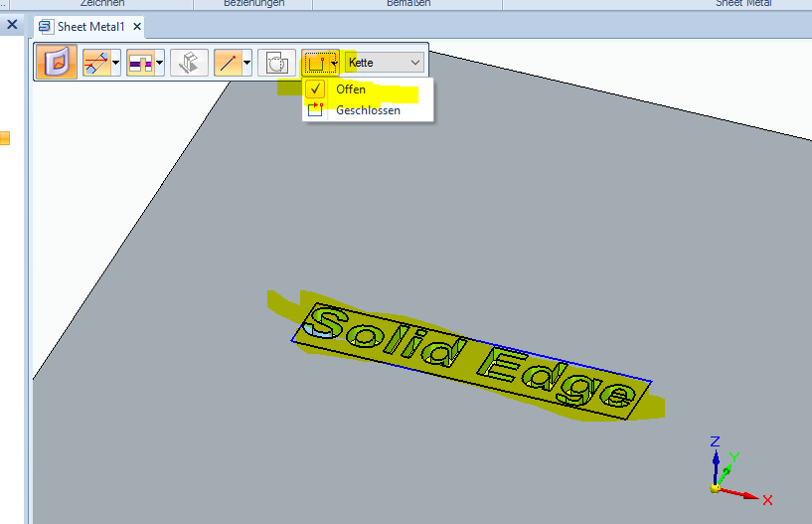Click the engraved Solid Edge text feature
The height and width of the screenshot is (524, 812).
[x=471, y=361]
